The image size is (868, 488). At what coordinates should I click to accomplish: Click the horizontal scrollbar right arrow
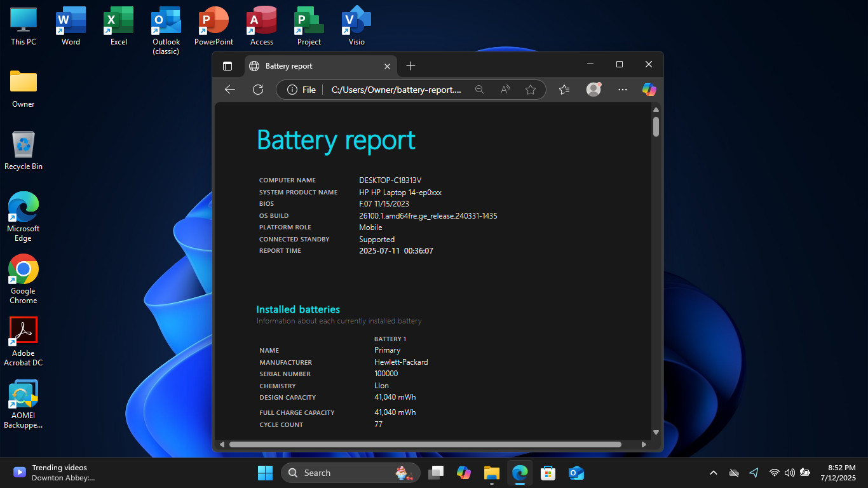point(644,444)
